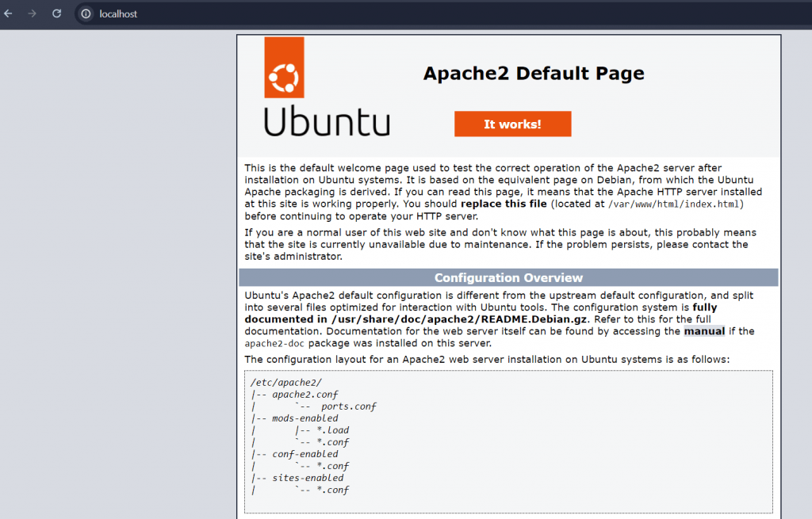Screen dimensions: 812x519
Task: Click the apache2-doc package name
Action: click(x=274, y=344)
